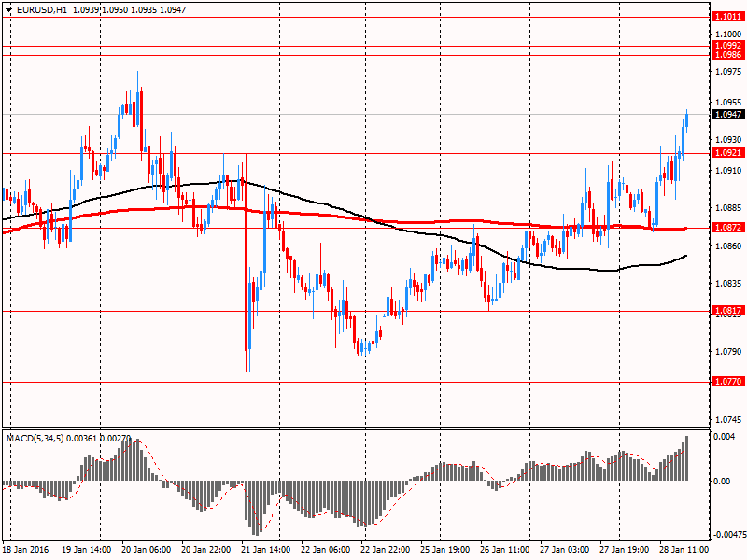
Task: Click the 1.0817 support level label
Action: tap(727, 311)
